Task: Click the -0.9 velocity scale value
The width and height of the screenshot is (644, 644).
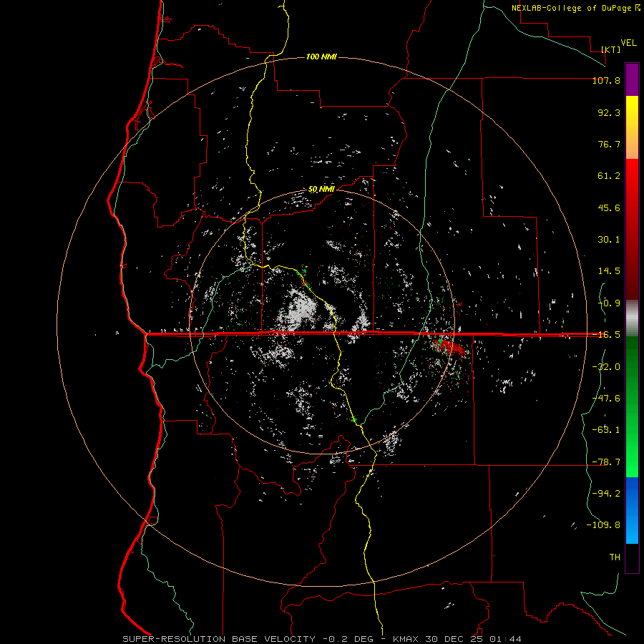Action: pos(609,303)
